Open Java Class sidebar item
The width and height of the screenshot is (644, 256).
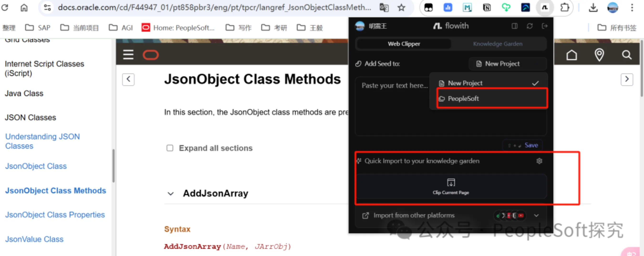click(24, 93)
